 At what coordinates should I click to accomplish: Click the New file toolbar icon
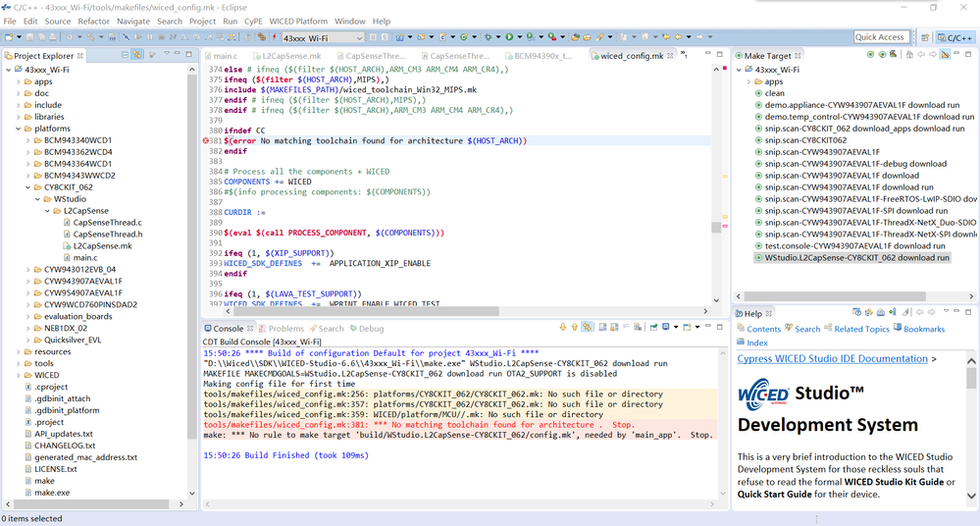click(9, 37)
